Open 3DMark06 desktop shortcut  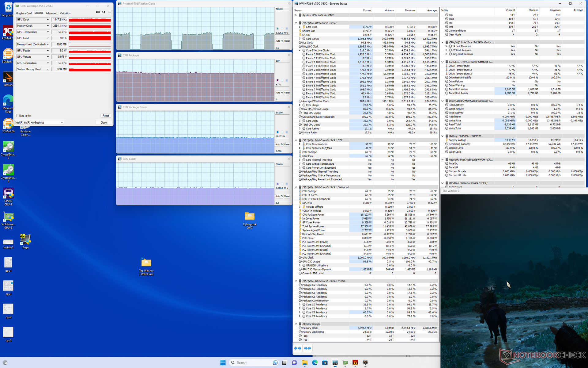[8, 126]
